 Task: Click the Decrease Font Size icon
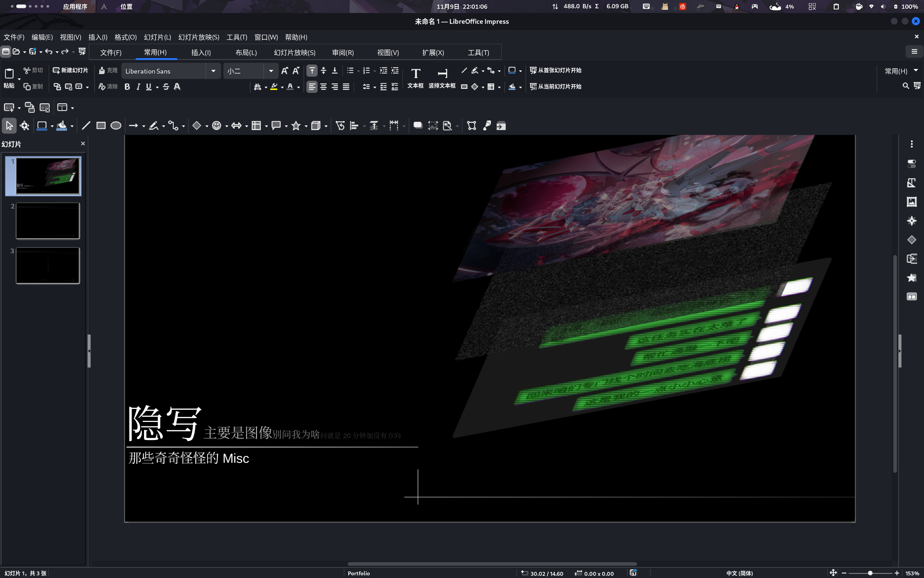pos(296,71)
